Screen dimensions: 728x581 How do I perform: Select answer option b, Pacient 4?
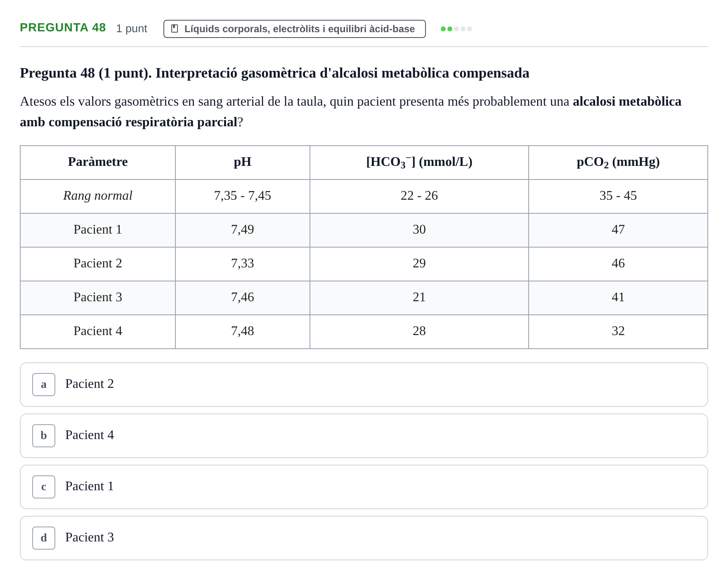[364, 436]
